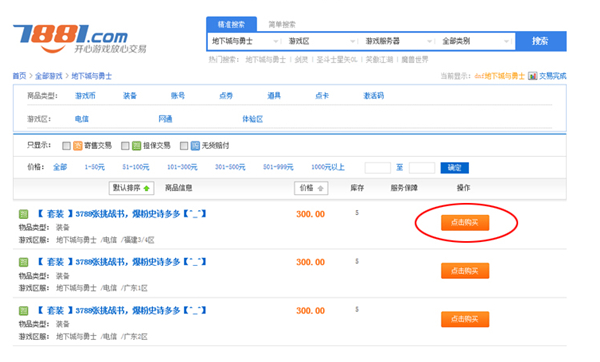The image size is (600, 362).
Task: Click the green arrow in 默认排序
Action: pos(146,188)
